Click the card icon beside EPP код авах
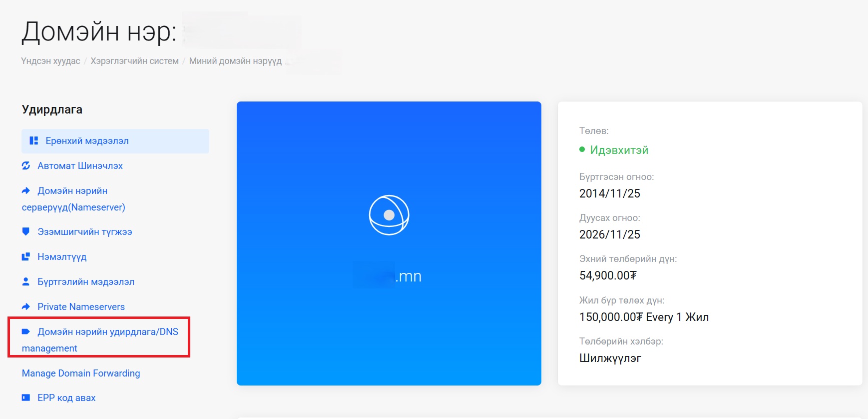The height and width of the screenshot is (419, 868). point(26,397)
